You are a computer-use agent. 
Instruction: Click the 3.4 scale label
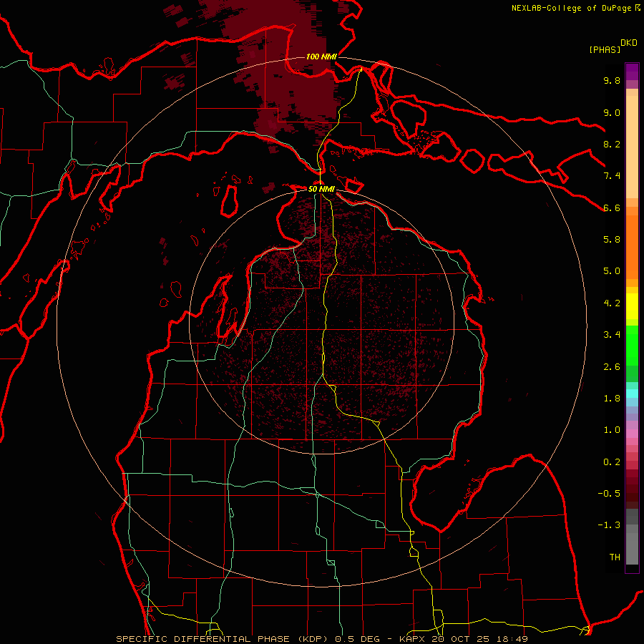pos(612,335)
